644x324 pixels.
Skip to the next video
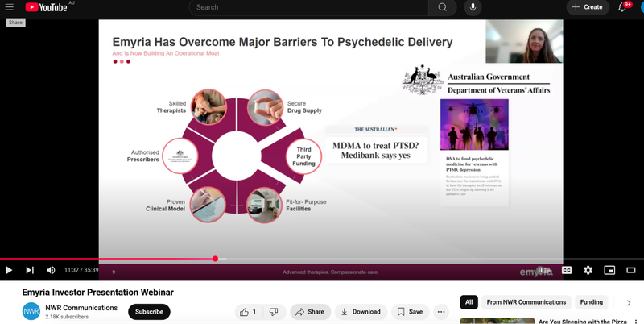point(30,270)
